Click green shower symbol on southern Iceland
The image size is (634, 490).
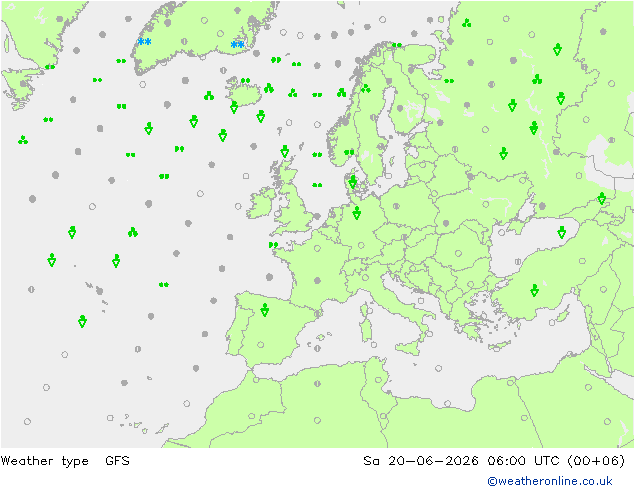(234, 107)
